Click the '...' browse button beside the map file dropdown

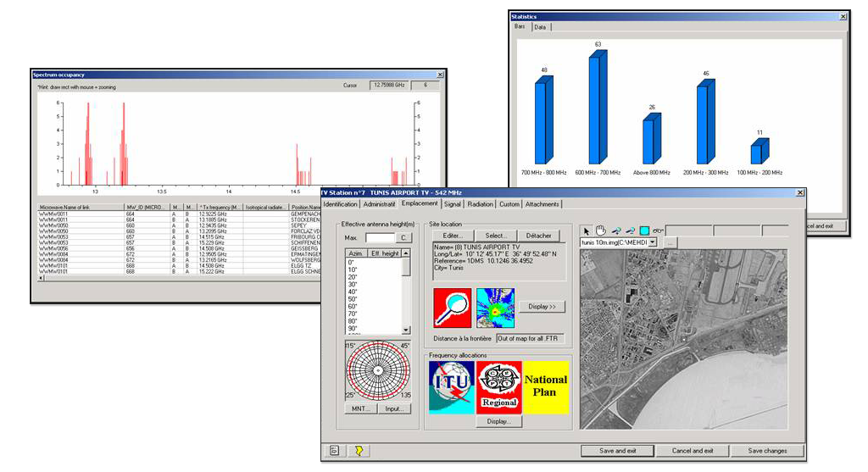670,243
